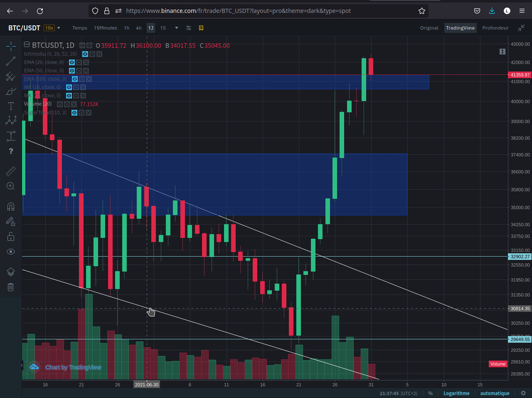
Task: Click the trash remove drawings icon
Action: click(x=11, y=287)
